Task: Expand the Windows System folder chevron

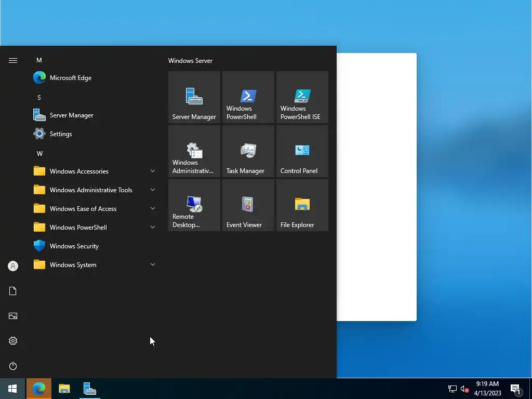Action: [153, 264]
